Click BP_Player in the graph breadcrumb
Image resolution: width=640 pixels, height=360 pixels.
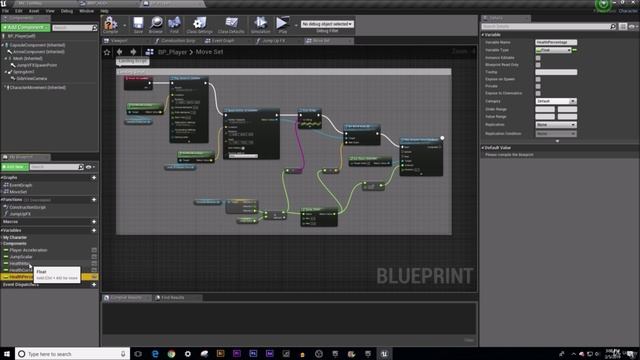point(172,52)
